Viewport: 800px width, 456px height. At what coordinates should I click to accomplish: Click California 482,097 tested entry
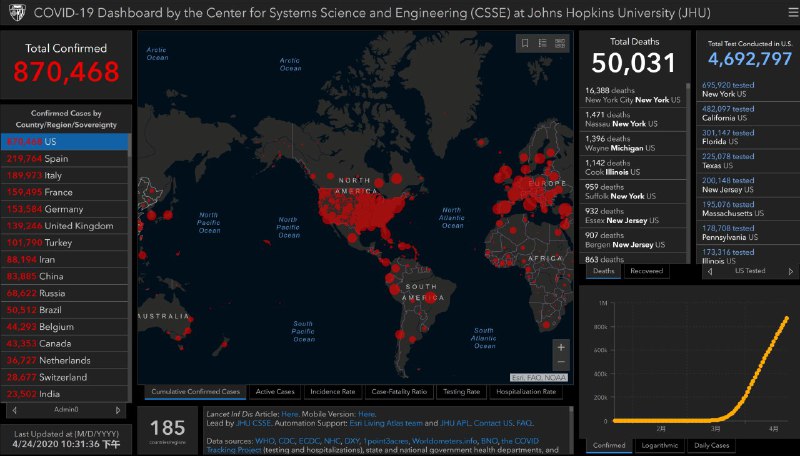click(x=748, y=113)
